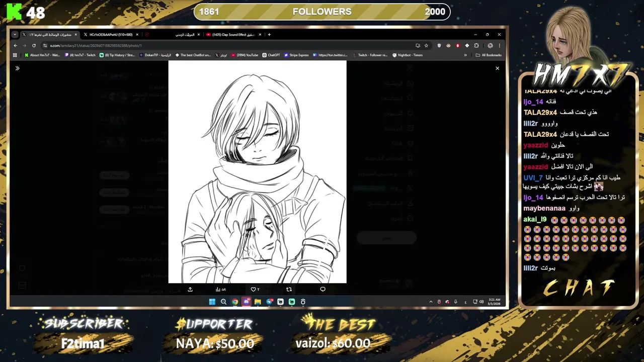Close the X photo viewer

point(497,68)
